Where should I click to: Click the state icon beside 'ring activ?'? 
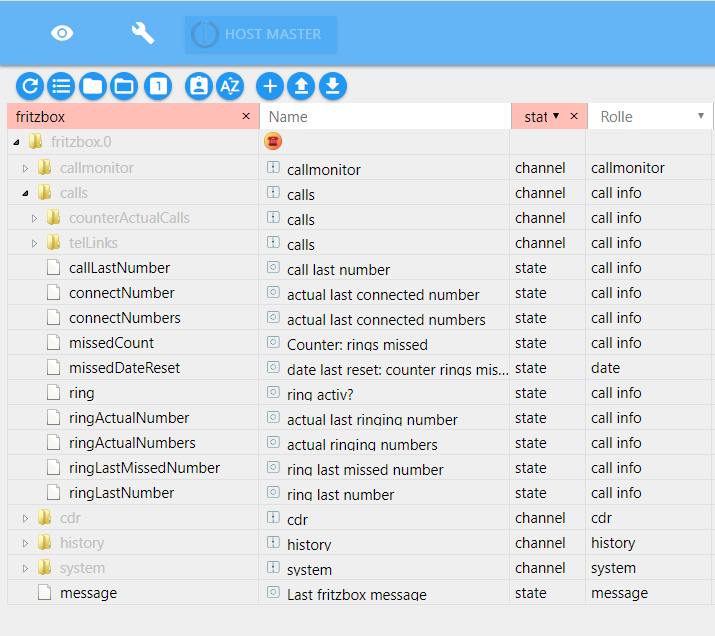click(x=273, y=392)
